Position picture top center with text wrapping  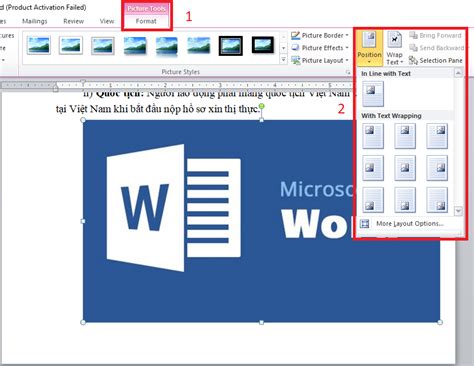(x=405, y=136)
